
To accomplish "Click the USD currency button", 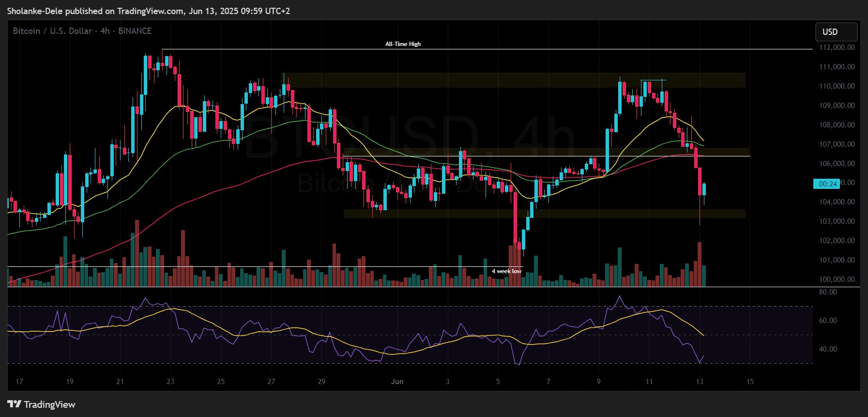I will click(837, 32).
